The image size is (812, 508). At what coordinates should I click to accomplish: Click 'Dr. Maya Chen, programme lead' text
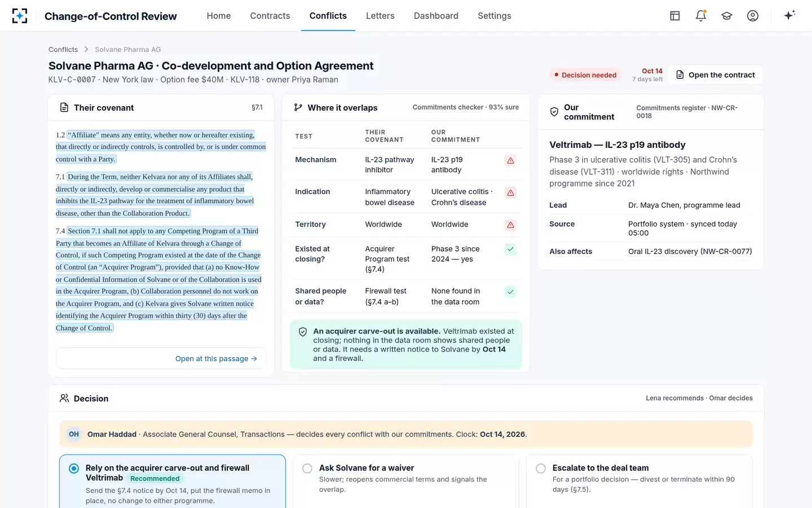coord(684,205)
